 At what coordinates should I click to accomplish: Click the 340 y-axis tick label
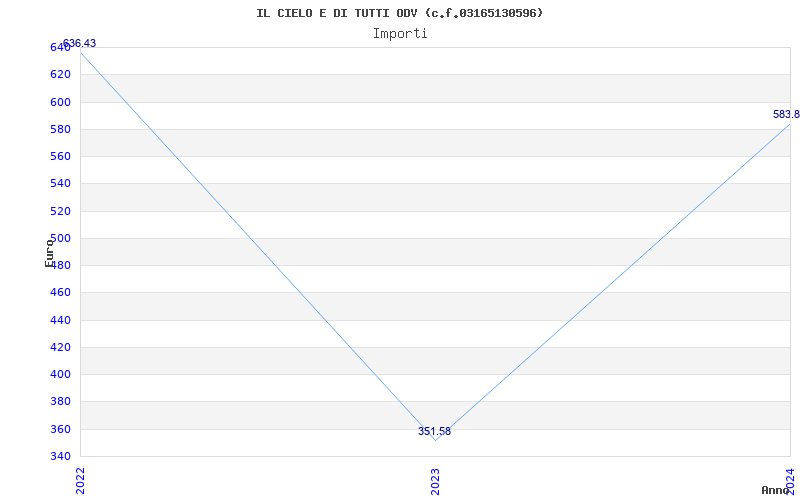click(x=60, y=456)
